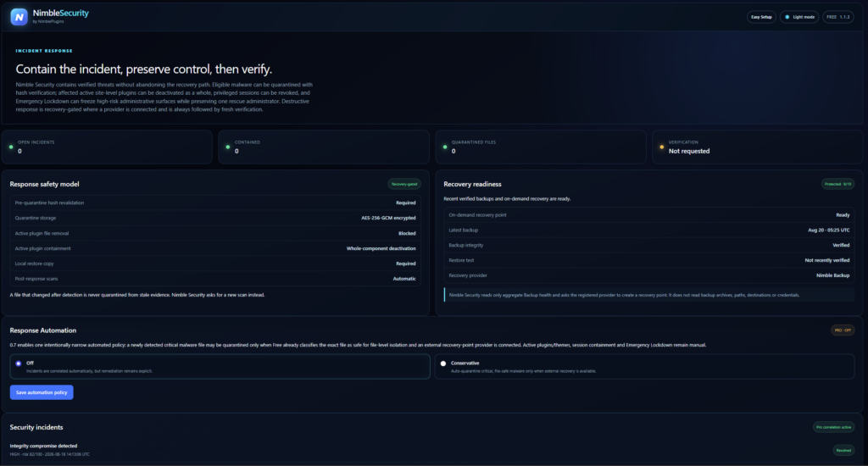Open the Integrity compromise detected incident
The height and width of the screenshot is (466, 868).
pos(43,446)
